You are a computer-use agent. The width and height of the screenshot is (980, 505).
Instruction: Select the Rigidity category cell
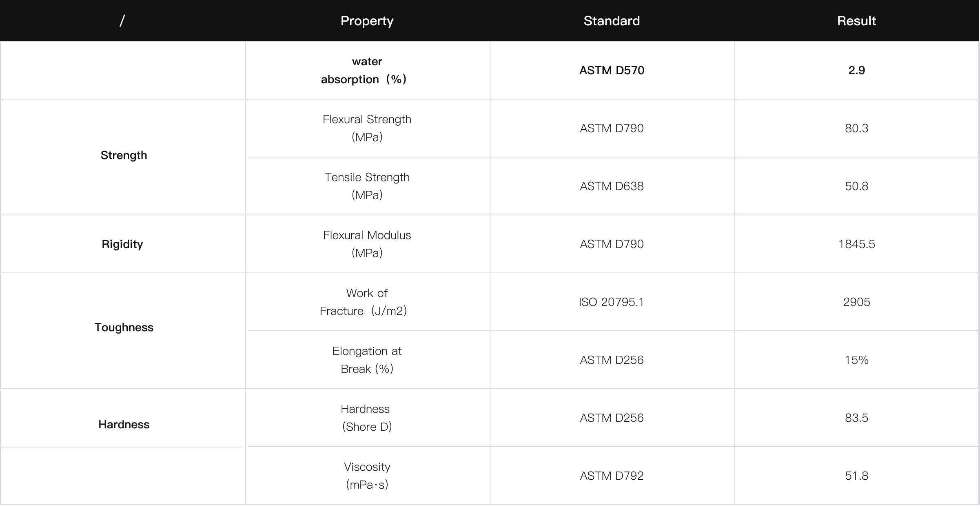click(122, 244)
